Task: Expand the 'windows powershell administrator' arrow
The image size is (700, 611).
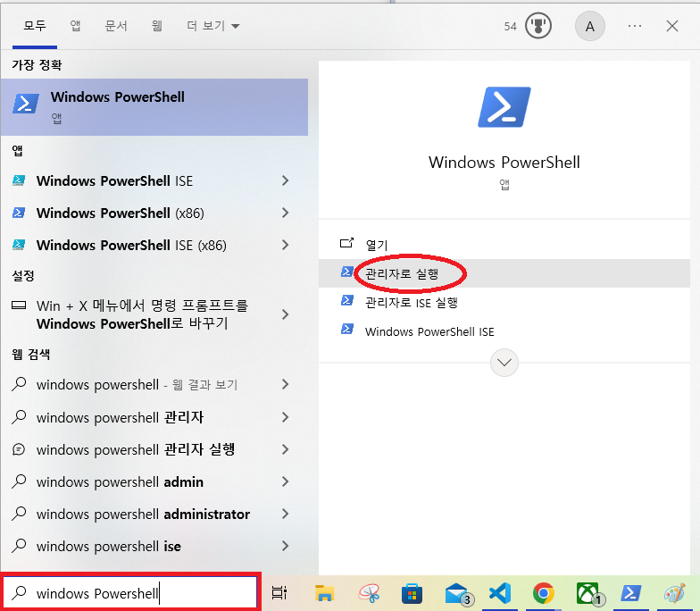Action: [286, 514]
